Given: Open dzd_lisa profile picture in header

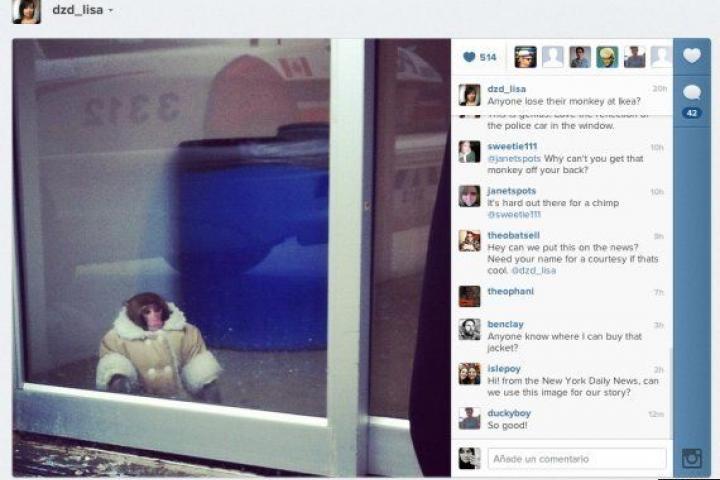Looking at the screenshot, I should pyautogui.click(x=27, y=11).
